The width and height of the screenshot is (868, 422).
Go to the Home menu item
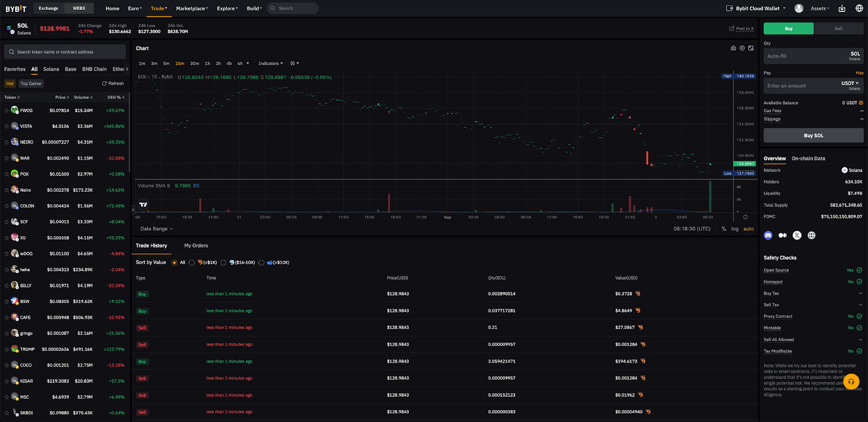(x=112, y=8)
